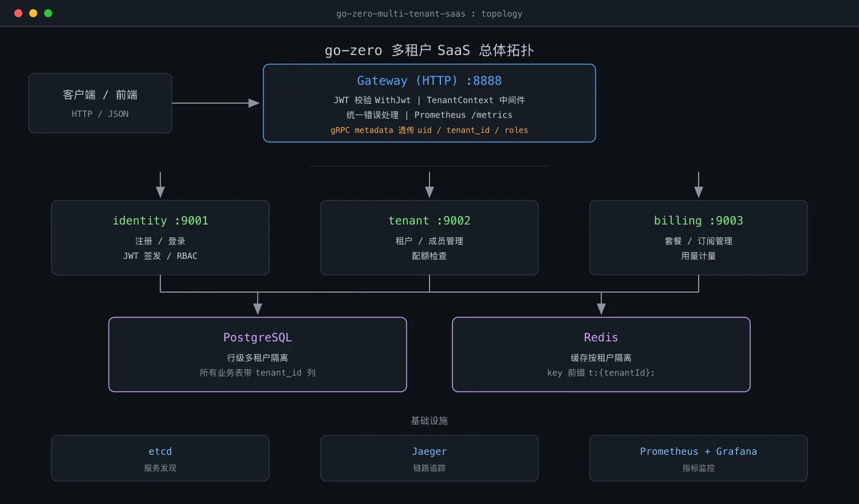The height and width of the screenshot is (504, 859).
Task: Maximize the window using the green button
Action: click(48, 13)
